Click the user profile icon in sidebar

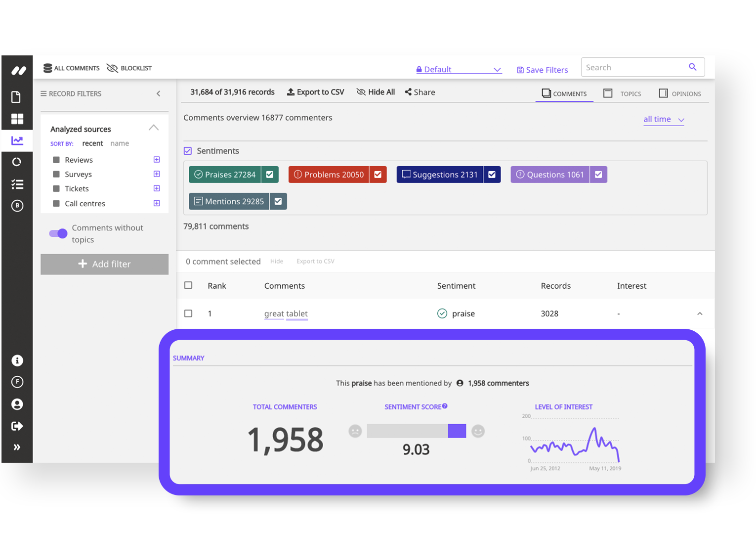(x=16, y=404)
